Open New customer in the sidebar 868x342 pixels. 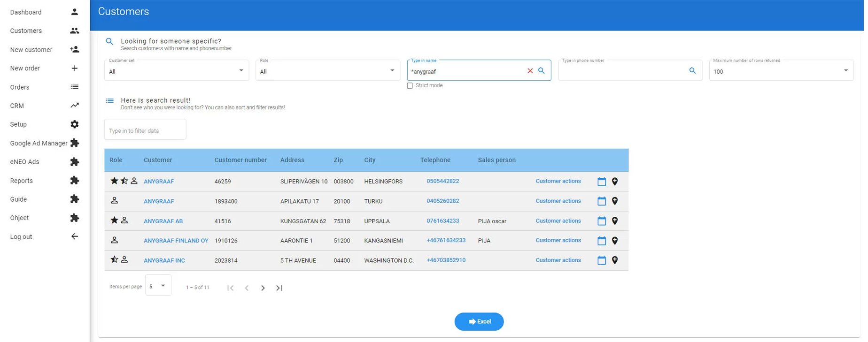[31, 50]
